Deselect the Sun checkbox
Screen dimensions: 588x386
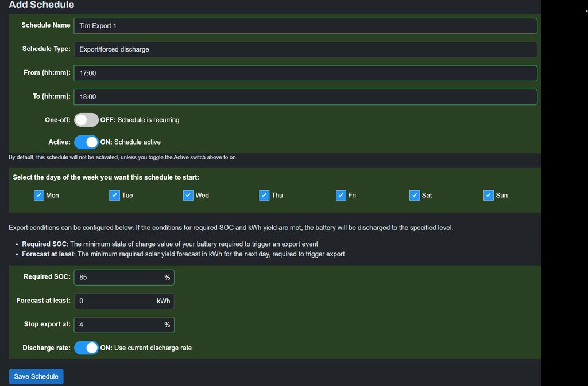(489, 195)
